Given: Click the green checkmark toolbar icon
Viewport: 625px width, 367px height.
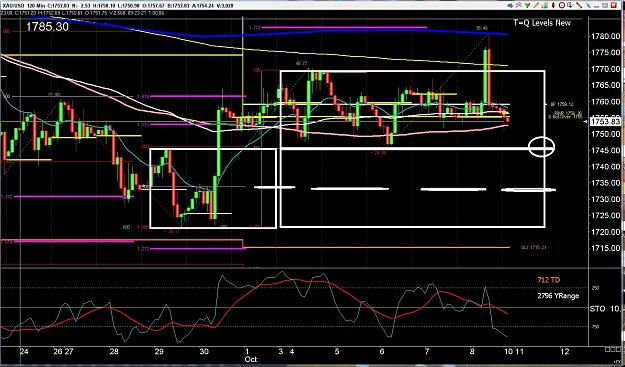Looking at the screenshot, I should (527, 5).
